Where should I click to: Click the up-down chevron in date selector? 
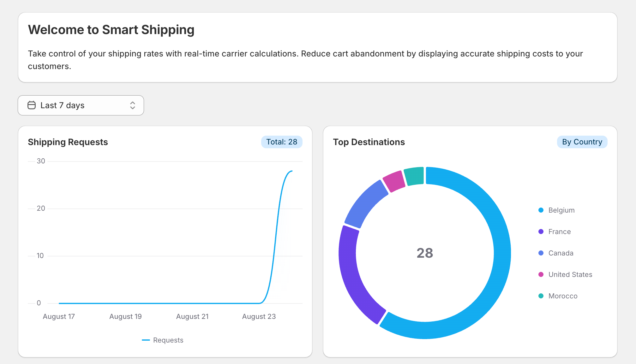coord(133,105)
